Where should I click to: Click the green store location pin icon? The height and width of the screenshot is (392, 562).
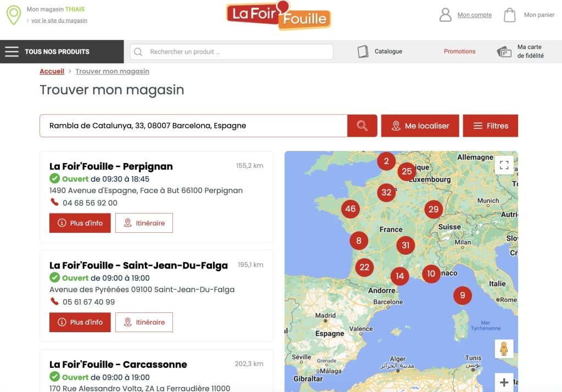14,15
